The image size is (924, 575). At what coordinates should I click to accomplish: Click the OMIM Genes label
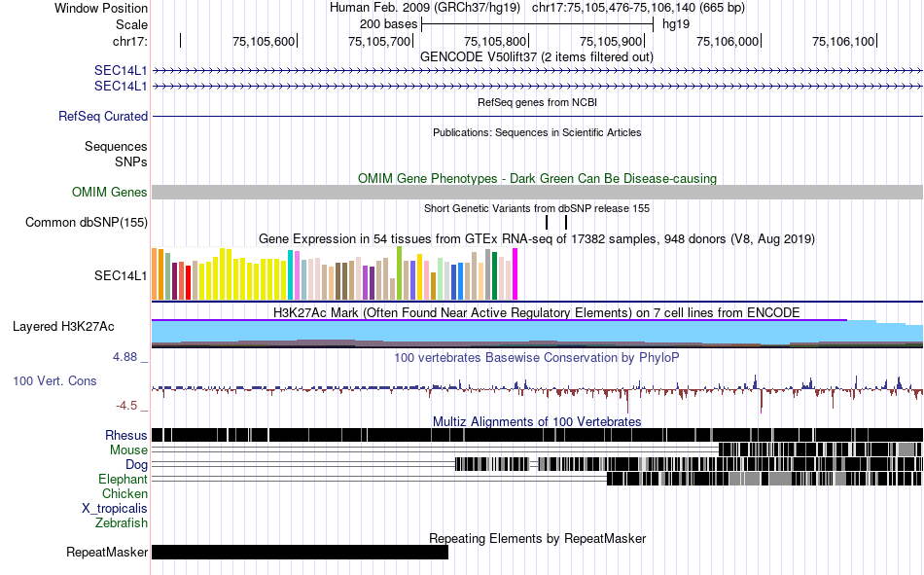(109, 193)
